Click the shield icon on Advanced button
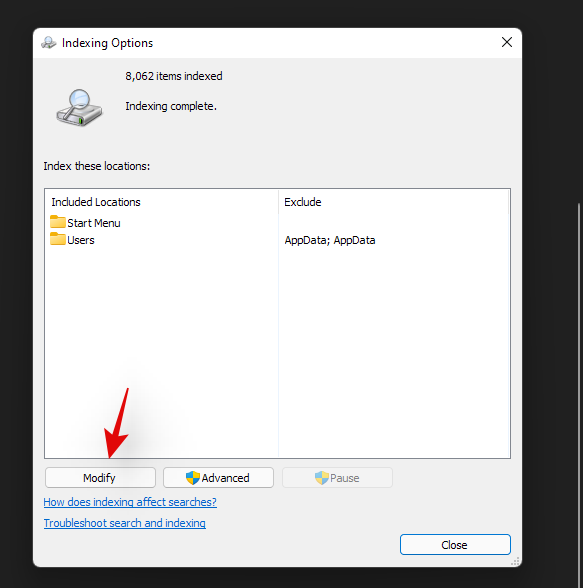Viewport: 583px width, 588px height. point(193,478)
